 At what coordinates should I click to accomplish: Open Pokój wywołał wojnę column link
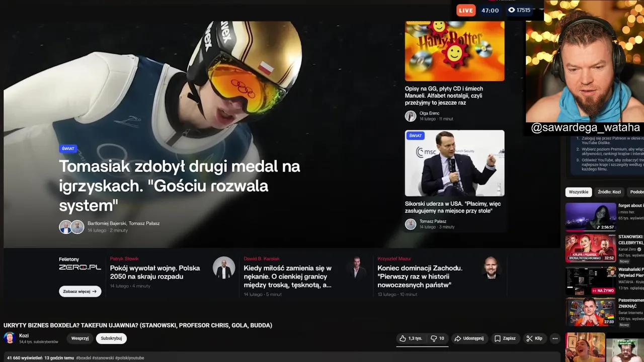click(155, 272)
